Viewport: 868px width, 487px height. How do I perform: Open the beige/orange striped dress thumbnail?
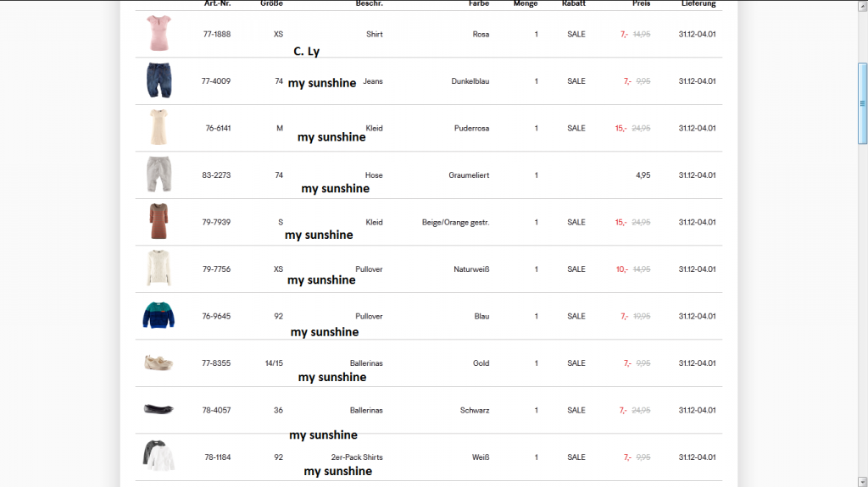[159, 222]
